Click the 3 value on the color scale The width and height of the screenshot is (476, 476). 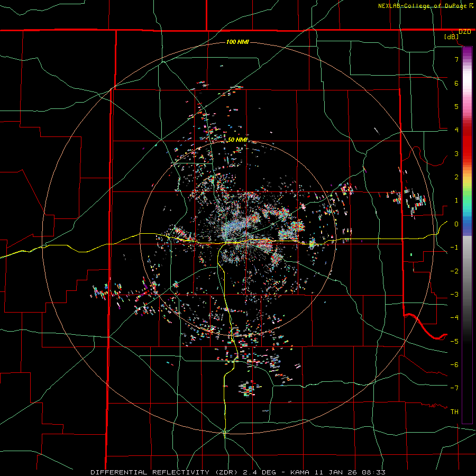coord(456,153)
